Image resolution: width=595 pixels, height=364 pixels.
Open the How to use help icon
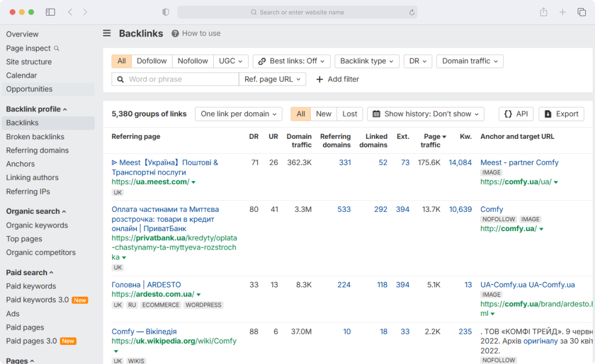(175, 33)
